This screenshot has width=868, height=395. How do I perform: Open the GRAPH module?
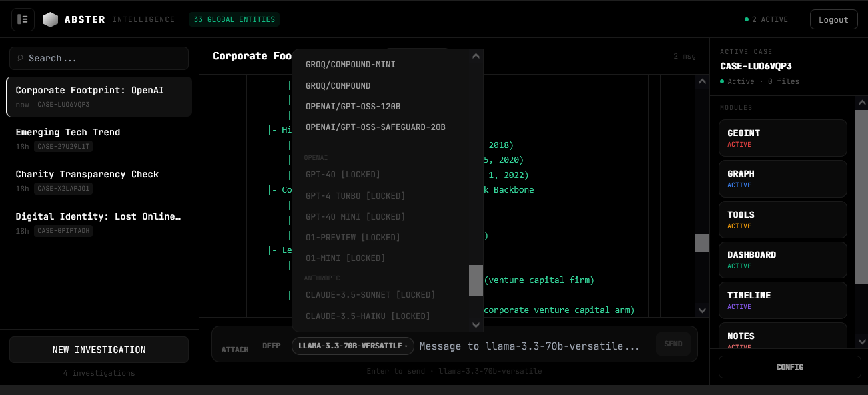782,178
